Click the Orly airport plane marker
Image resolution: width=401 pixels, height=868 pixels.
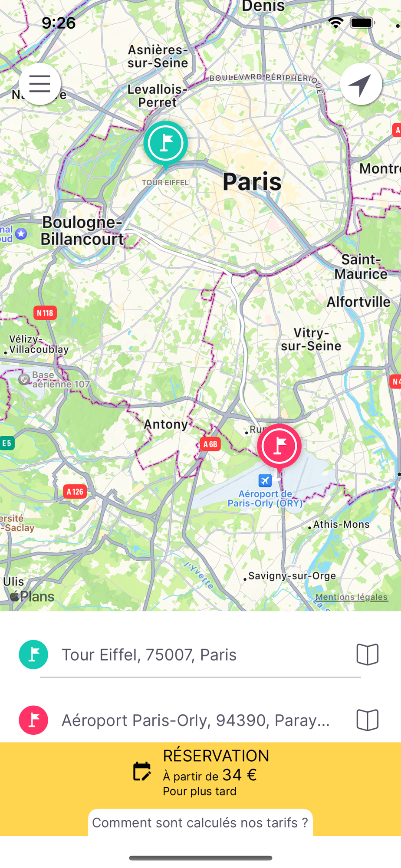point(265,480)
